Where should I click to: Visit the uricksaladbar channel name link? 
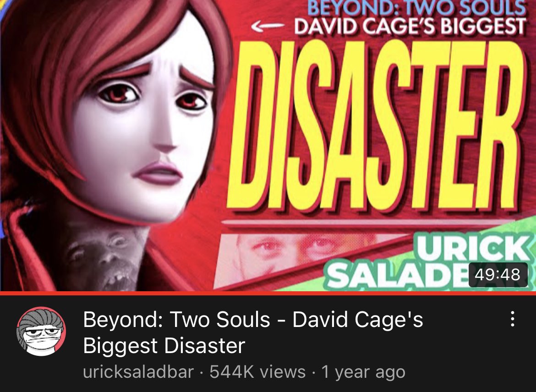(138, 372)
